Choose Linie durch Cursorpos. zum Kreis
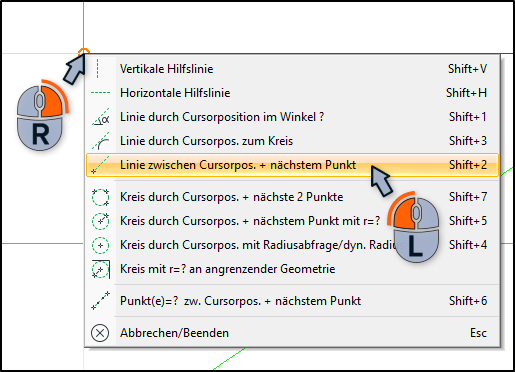The height and width of the screenshot is (372, 515). [292, 141]
